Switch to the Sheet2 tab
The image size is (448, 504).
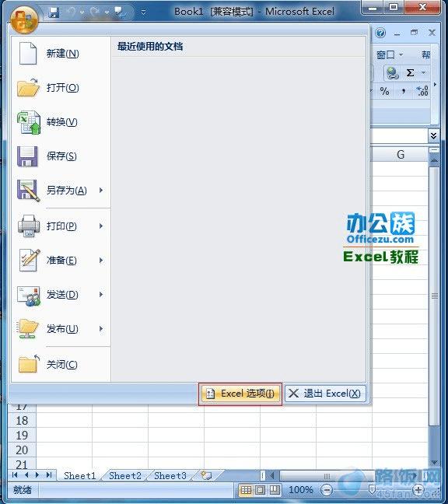click(125, 476)
